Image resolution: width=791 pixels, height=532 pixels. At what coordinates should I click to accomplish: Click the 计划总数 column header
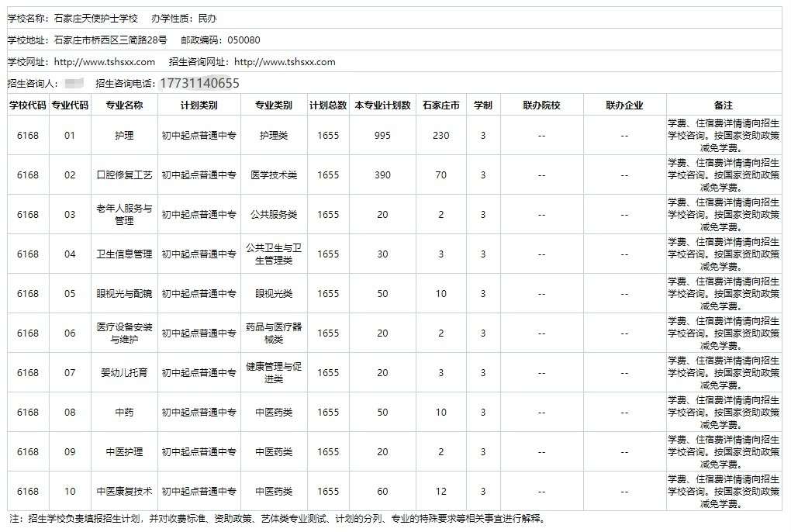[x=328, y=104]
